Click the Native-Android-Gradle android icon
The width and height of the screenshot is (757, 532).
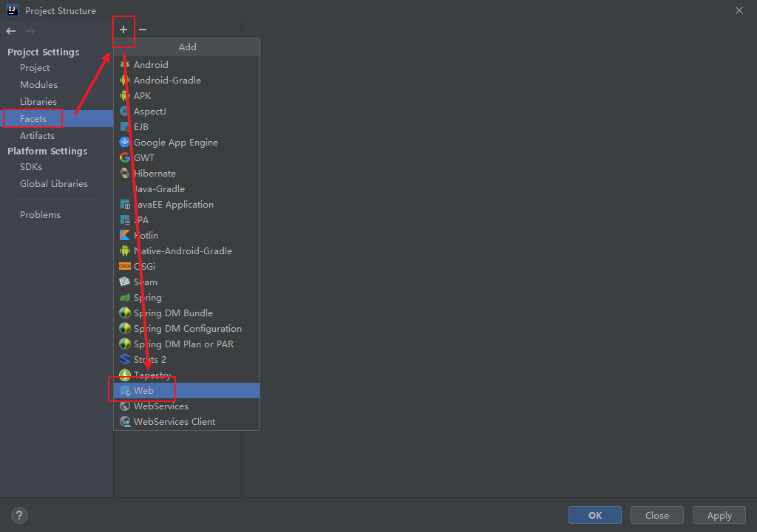tap(125, 250)
